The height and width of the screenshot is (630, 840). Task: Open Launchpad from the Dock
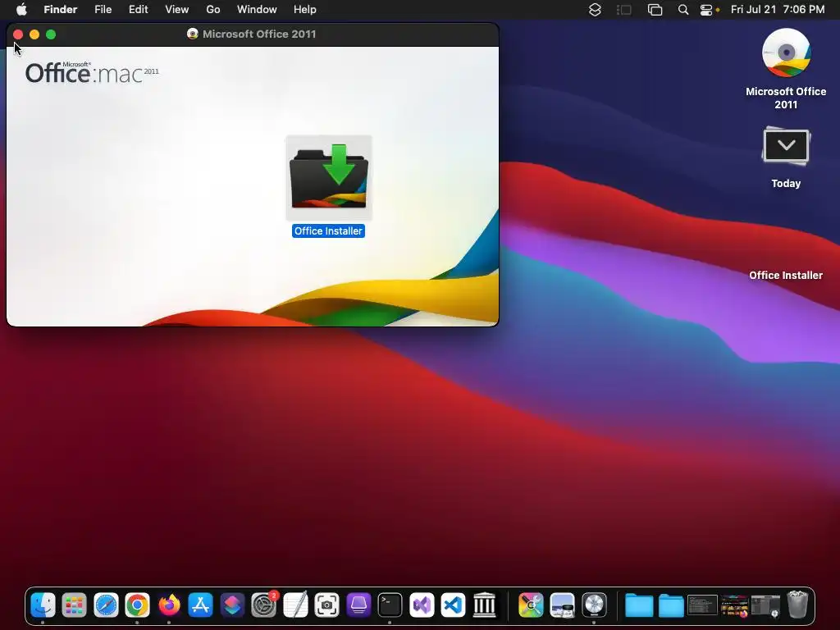[x=75, y=605]
